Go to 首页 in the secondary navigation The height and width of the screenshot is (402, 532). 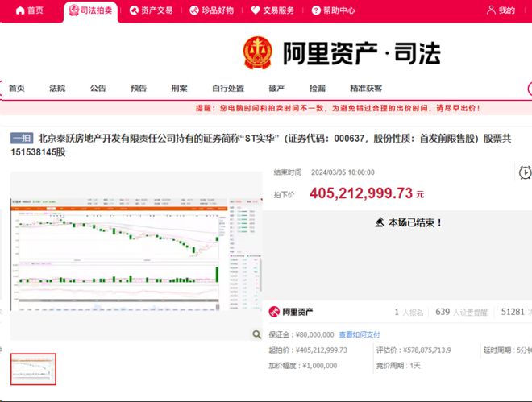(x=17, y=89)
